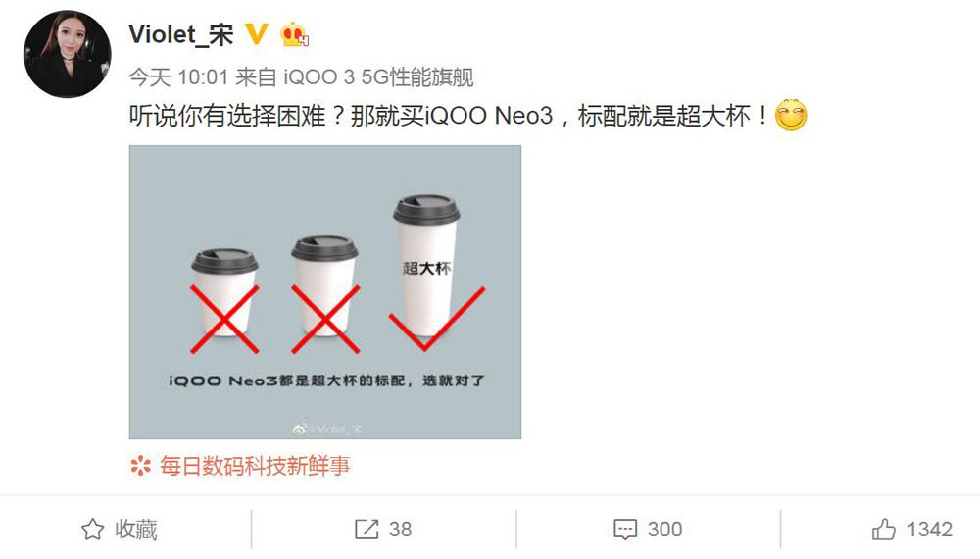Click the repost share icon
This screenshot has height=559, width=980.
click(367, 529)
